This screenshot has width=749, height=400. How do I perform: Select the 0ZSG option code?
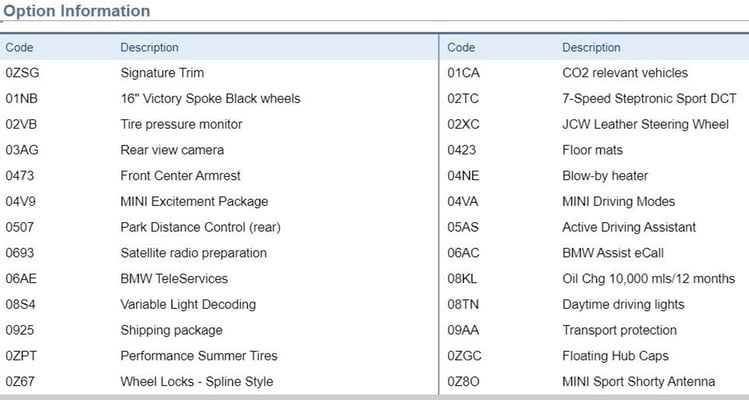22,73
